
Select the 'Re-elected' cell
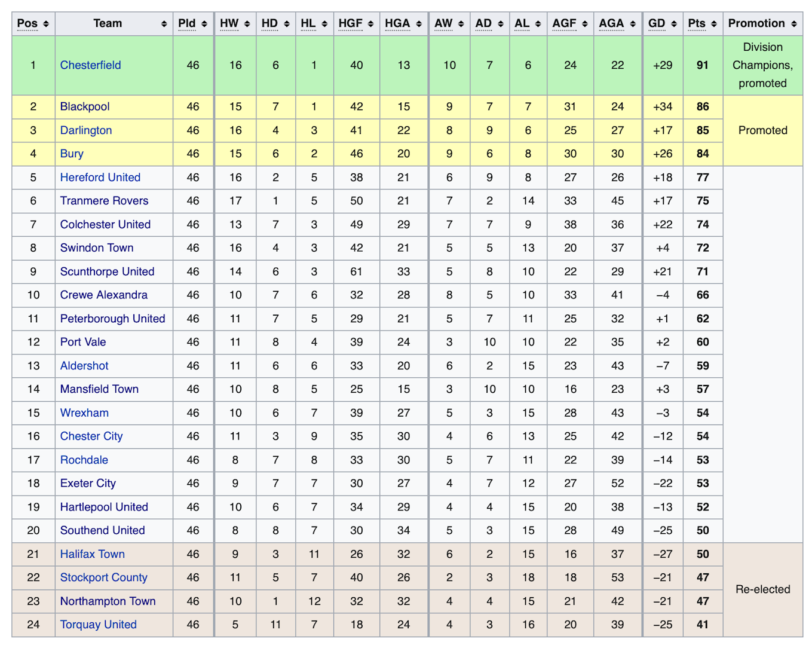pos(763,589)
